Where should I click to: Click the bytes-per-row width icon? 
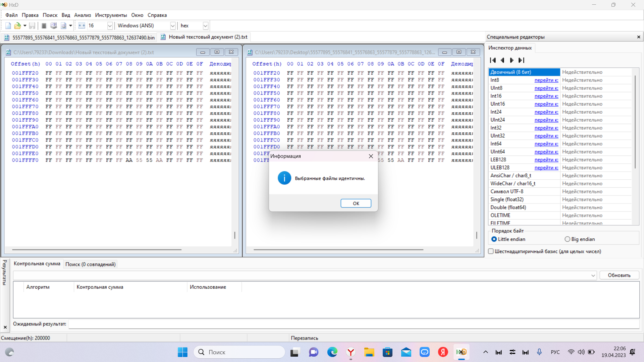pos(82,26)
